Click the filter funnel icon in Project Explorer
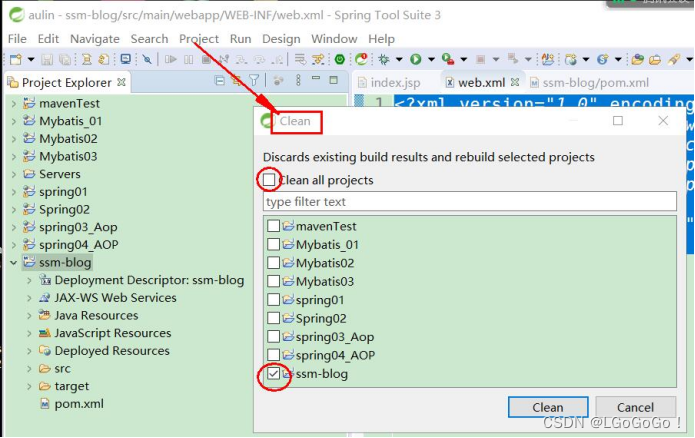The width and height of the screenshot is (695, 438). (254, 80)
